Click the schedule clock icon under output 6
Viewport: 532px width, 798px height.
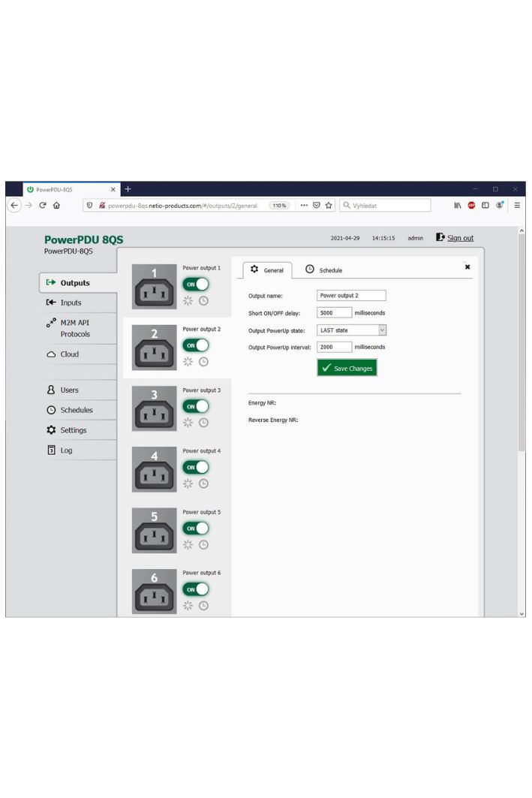(x=203, y=605)
